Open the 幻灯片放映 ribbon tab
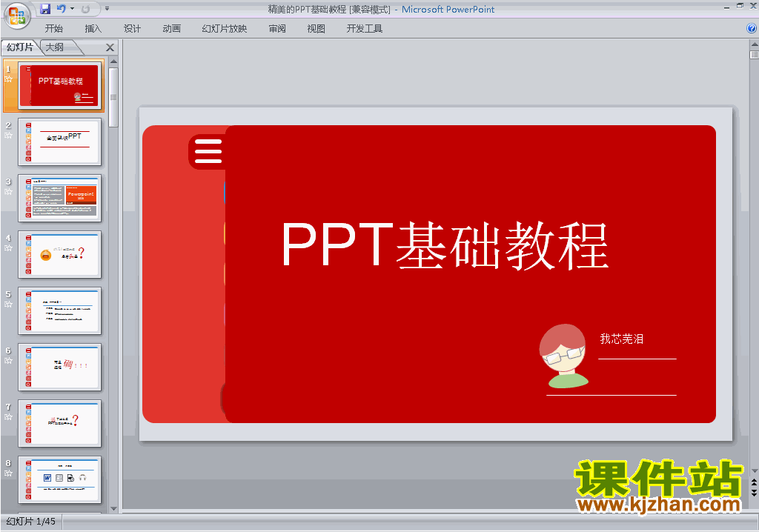759x532 pixels. click(224, 29)
